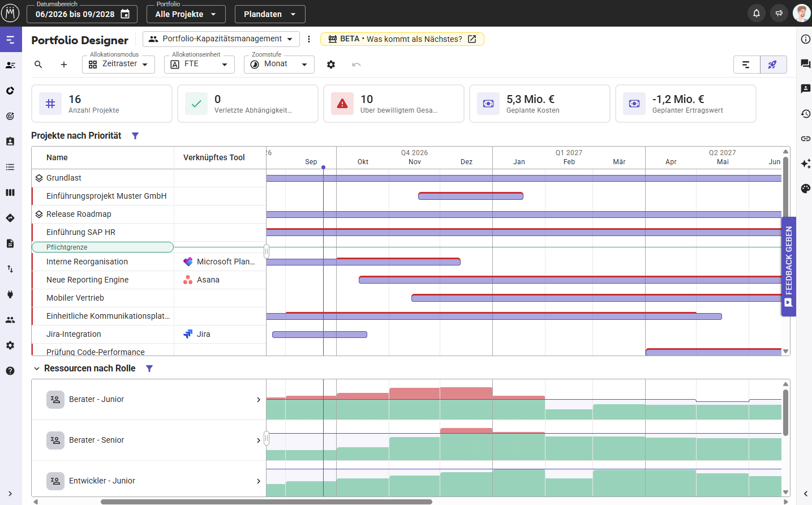Expand the Berater - Junior row
Screen dimensions: 812x505
coord(259,400)
